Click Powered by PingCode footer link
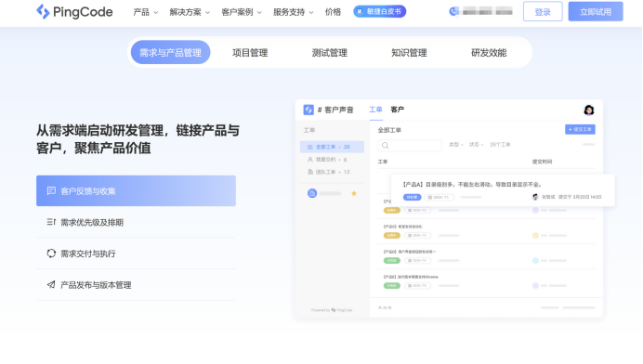This screenshot has height=364, width=643. 332,310
